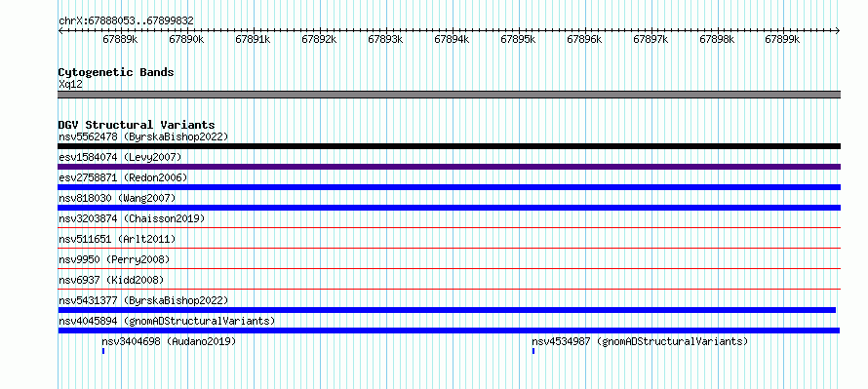
Task: Click the 67894k ruler tick label
Action: (453, 39)
